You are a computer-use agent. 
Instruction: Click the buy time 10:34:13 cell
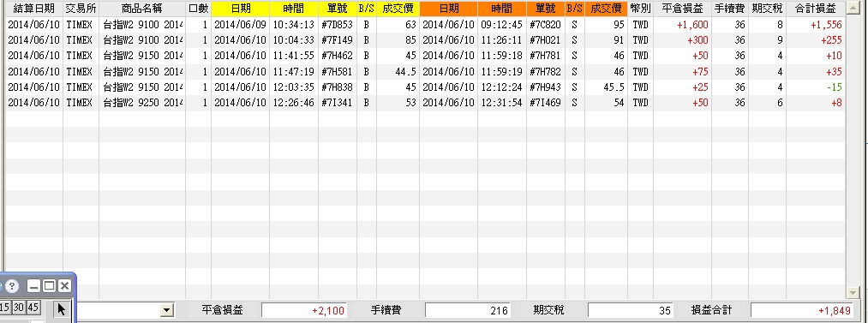tap(293, 25)
